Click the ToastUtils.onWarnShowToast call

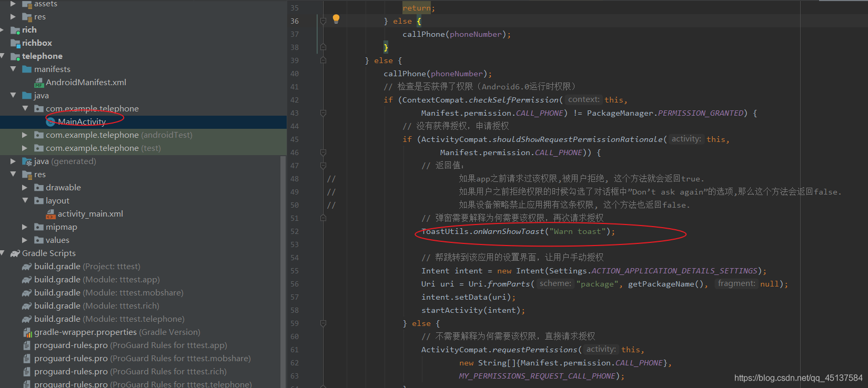518,231
